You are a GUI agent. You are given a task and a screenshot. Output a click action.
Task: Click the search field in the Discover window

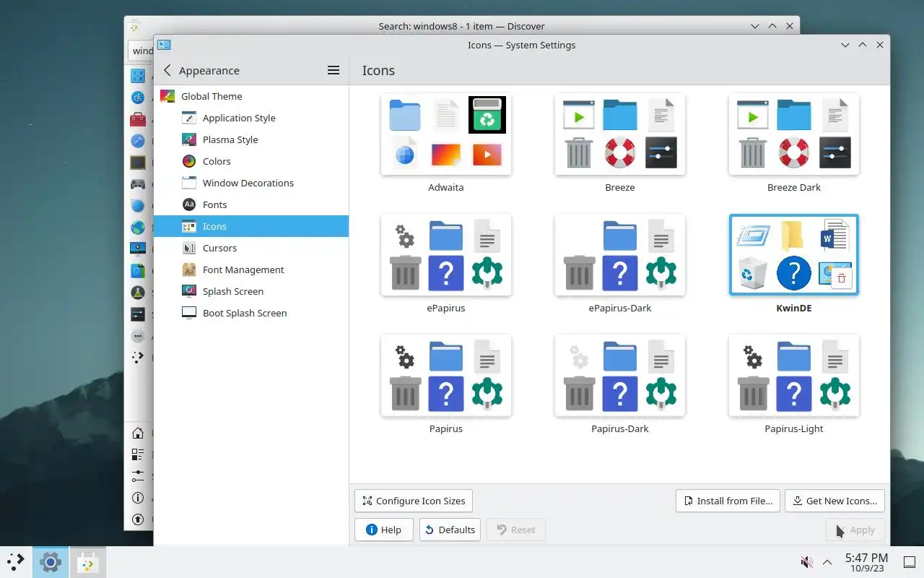141,51
